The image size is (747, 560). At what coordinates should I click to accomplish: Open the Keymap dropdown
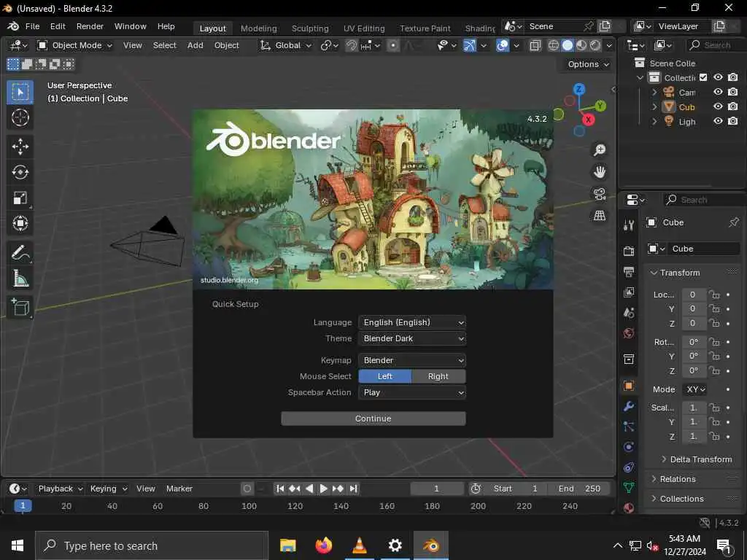[x=412, y=360]
